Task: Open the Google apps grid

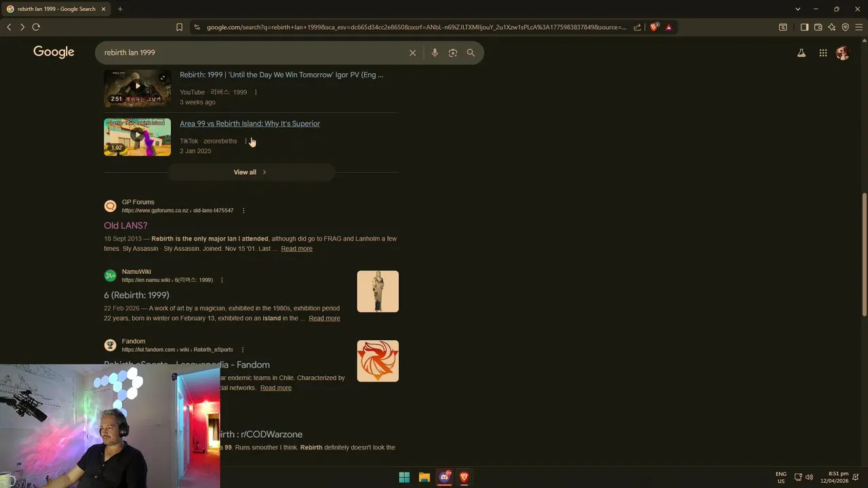Action: tap(823, 53)
